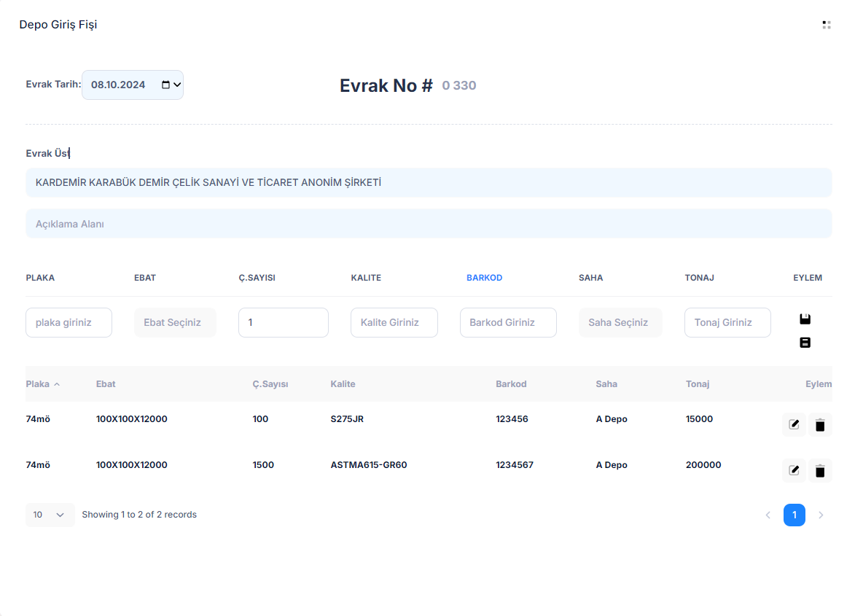Viewport: 855px width, 616px height.
Task: Click the next page arrow
Action: click(x=821, y=515)
